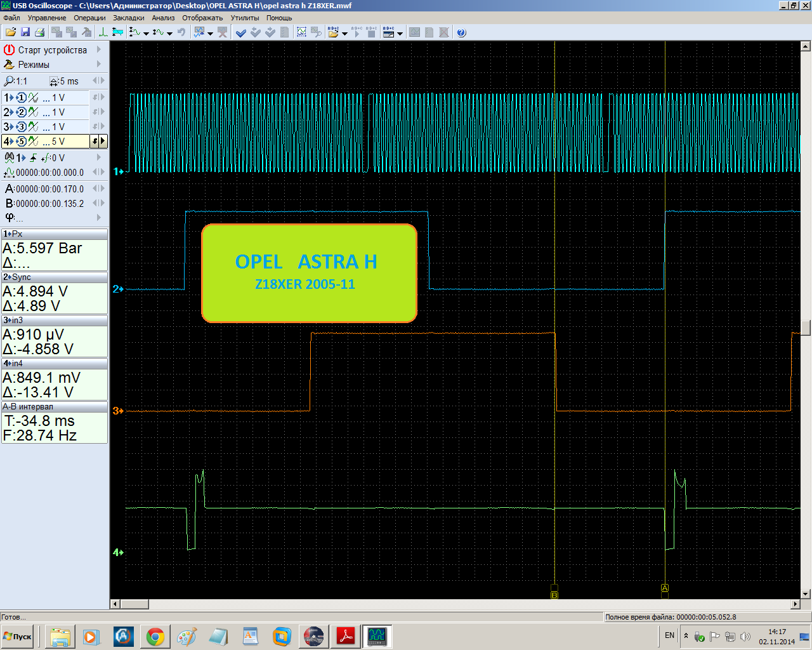The image size is (812, 650).
Task: Click the blue checkmark toolbar icon
Action: (241, 32)
